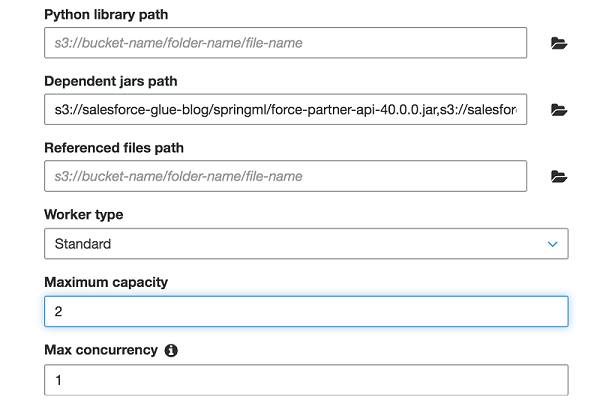Image resolution: width=600 pixels, height=406 pixels.
Task: Click the value 1 in Max concurrency
Action: pyautogui.click(x=58, y=380)
